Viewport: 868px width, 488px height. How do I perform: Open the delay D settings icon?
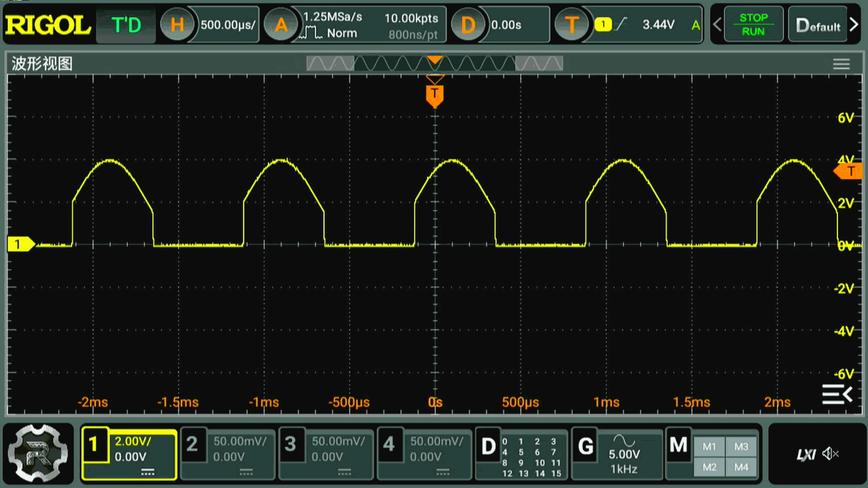pos(468,25)
